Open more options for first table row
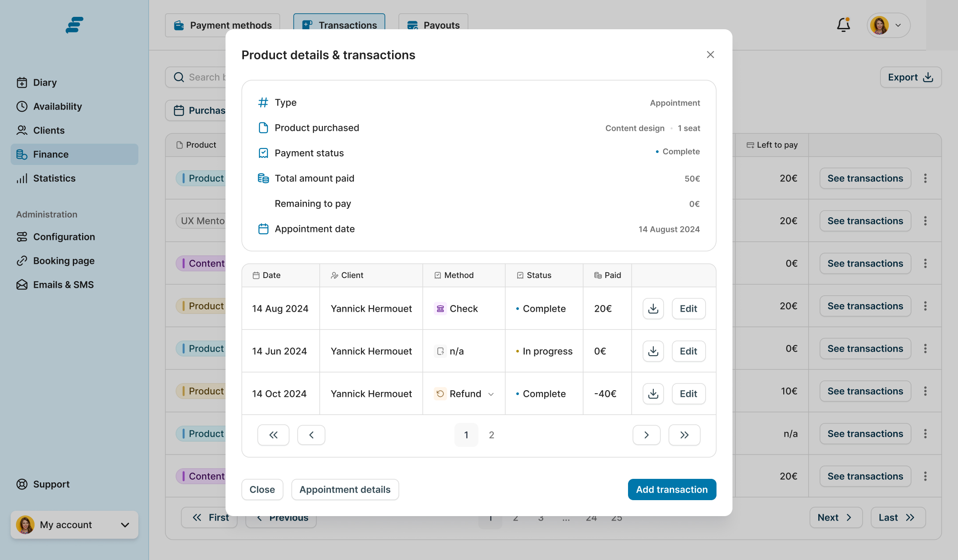 (x=925, y=178)
